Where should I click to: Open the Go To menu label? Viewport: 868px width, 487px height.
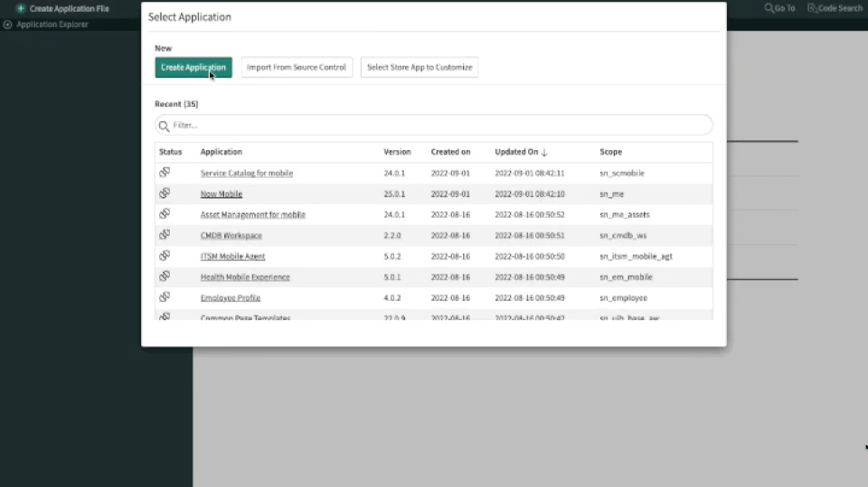pyautogui.click(x=785, y=8)
